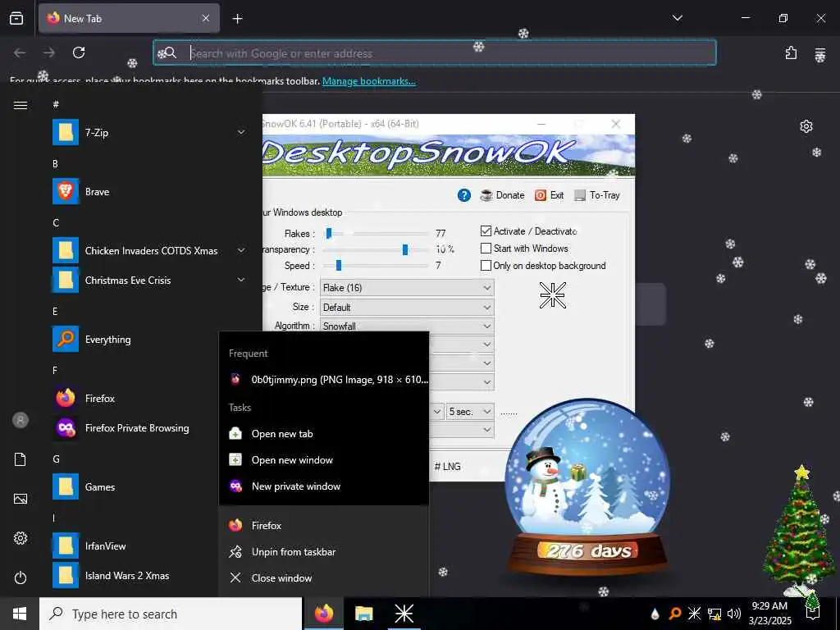The height and width of the screenshot is (630, 840).
Task: Open the Algorithm Snowfall dropdown
Action: (407, 326)
